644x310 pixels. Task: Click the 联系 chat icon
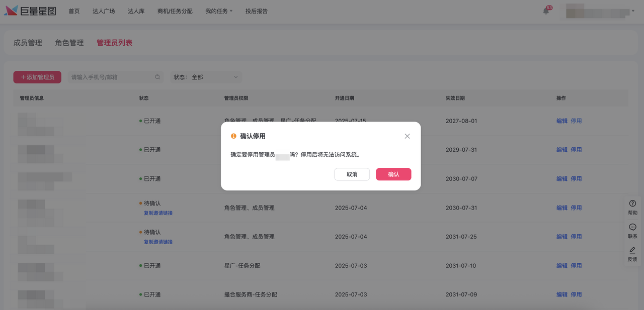point(632,227)
